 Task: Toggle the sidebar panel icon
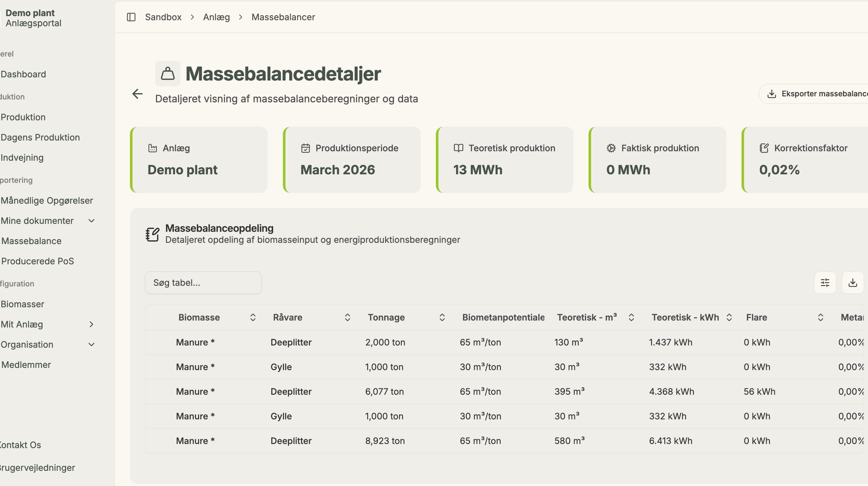click(131, 17)
